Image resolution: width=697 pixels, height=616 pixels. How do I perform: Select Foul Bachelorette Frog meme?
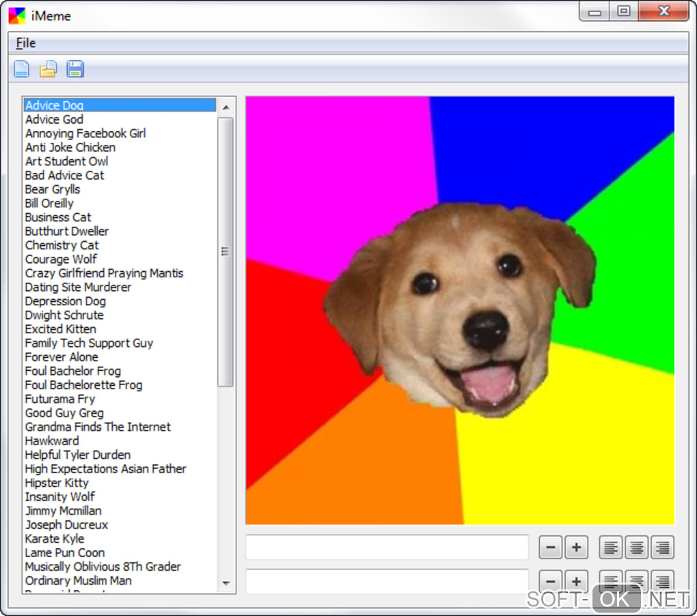(120, 385)
